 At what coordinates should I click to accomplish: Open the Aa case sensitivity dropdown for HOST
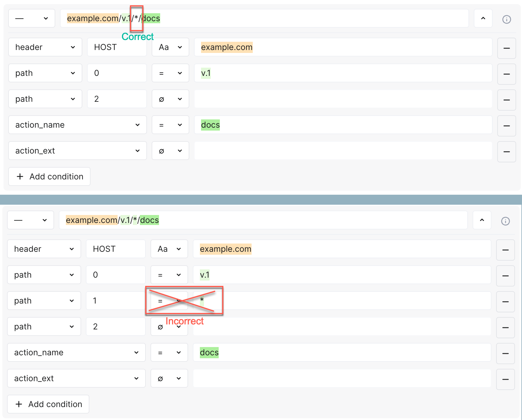pyautogui.click(x=170, y=47)
